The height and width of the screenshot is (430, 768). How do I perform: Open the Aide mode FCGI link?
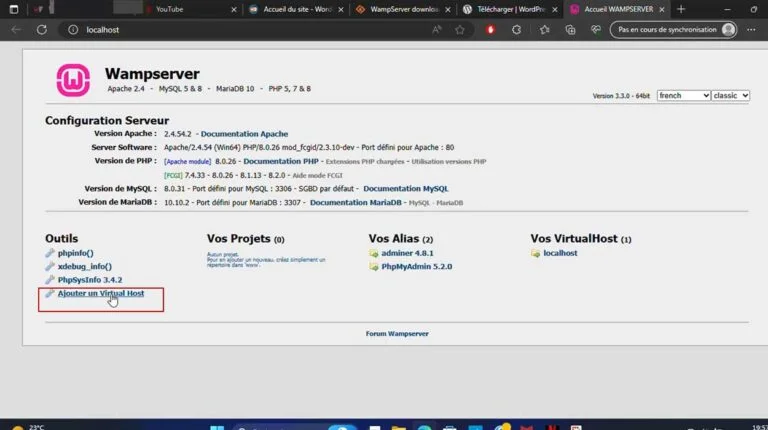[x=317, y=175]
